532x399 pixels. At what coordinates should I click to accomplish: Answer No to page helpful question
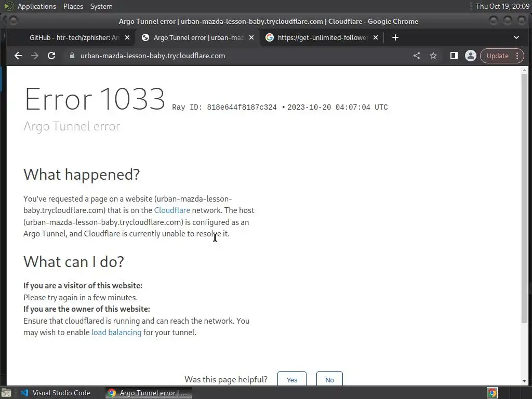(329, 379)
